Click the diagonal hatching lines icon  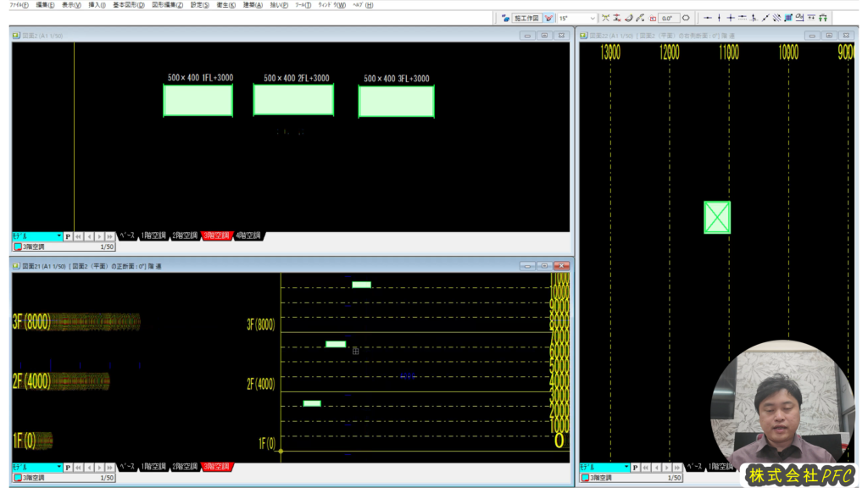[776, 18]
